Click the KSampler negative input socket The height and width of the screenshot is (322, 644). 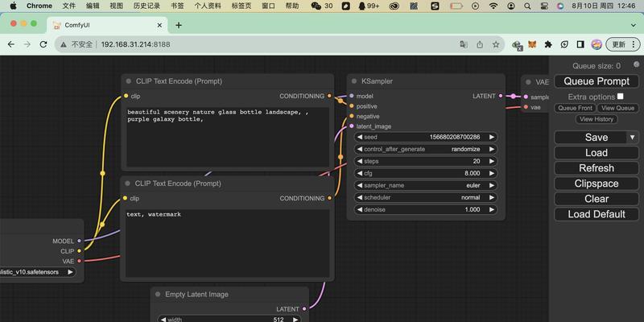[352, 116]
